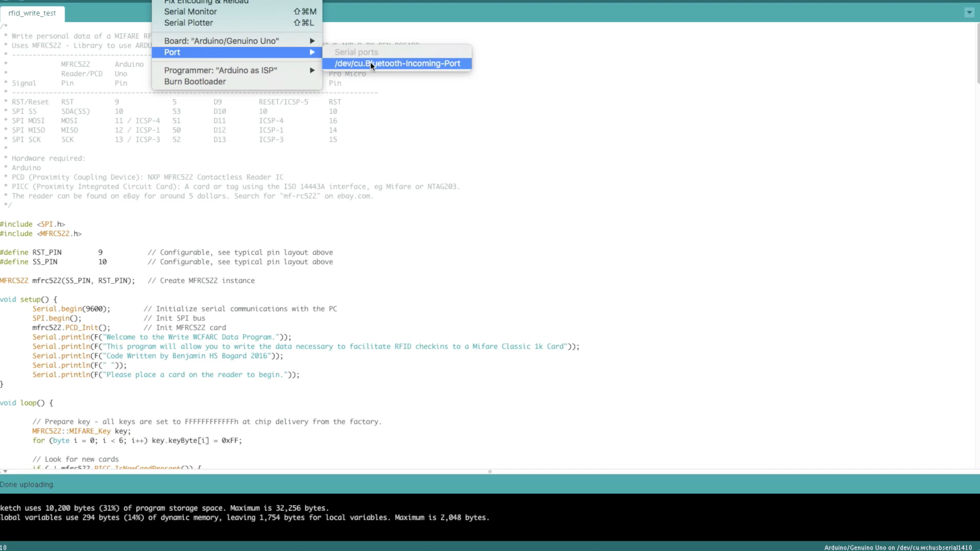This screenshot has width=980, height=551.
Task: Open the tab options dropdown arrow
Action: (969, 13)
